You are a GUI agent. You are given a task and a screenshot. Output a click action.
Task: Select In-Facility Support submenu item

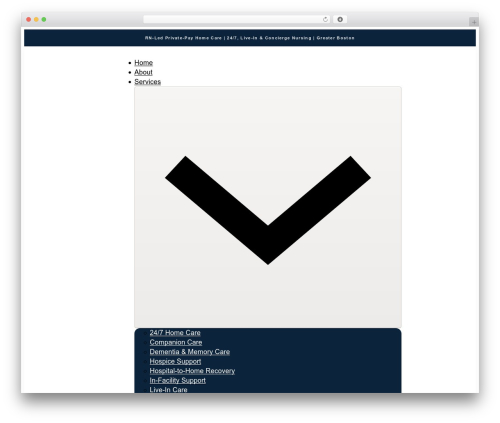(x=177, y=380)
